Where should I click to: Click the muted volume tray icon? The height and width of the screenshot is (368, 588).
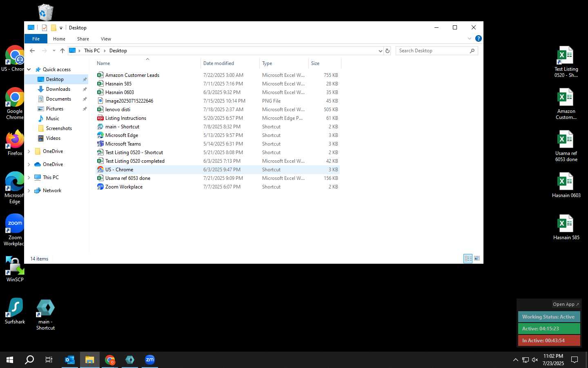click(535, 360)
